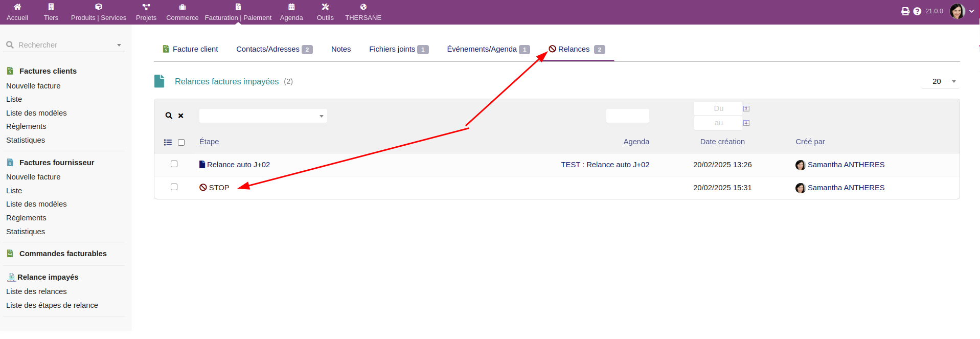Check the Relance auto J+02 row

point(174,164)
